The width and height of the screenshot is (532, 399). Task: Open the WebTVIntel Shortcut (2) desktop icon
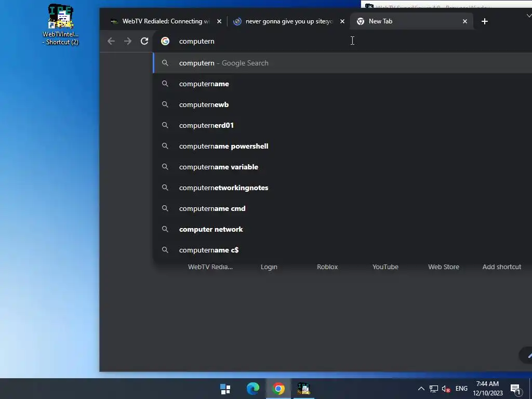[60, 24]
